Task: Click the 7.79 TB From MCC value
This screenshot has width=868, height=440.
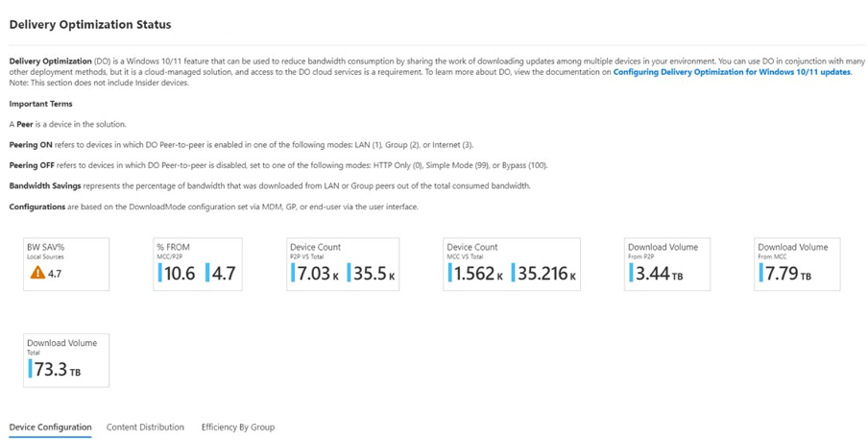Action: (787, 274)
